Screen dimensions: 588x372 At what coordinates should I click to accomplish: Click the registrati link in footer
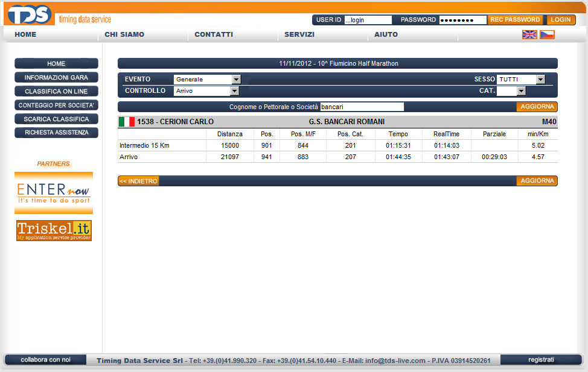click(x=541, y=360)
